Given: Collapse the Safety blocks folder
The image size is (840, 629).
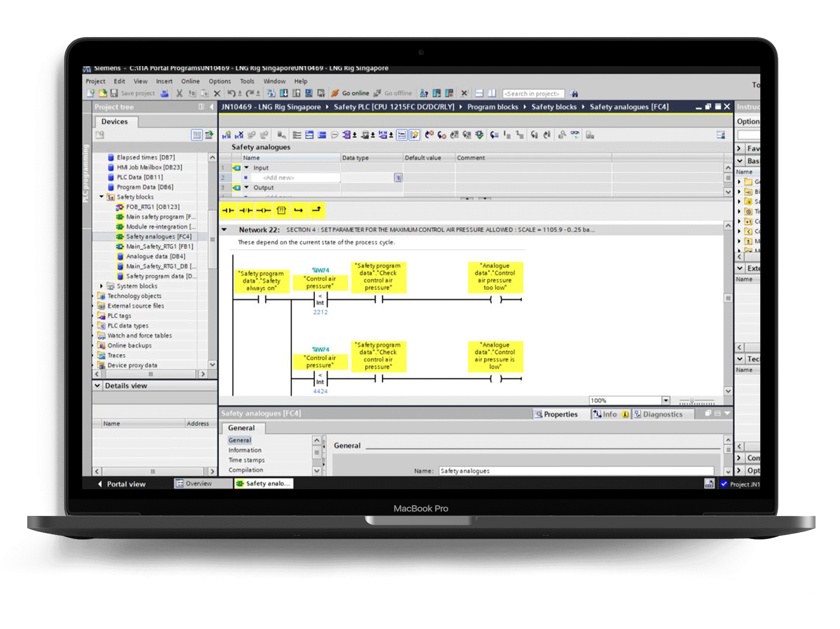Looking at the screenshot, I should (101, 197).
